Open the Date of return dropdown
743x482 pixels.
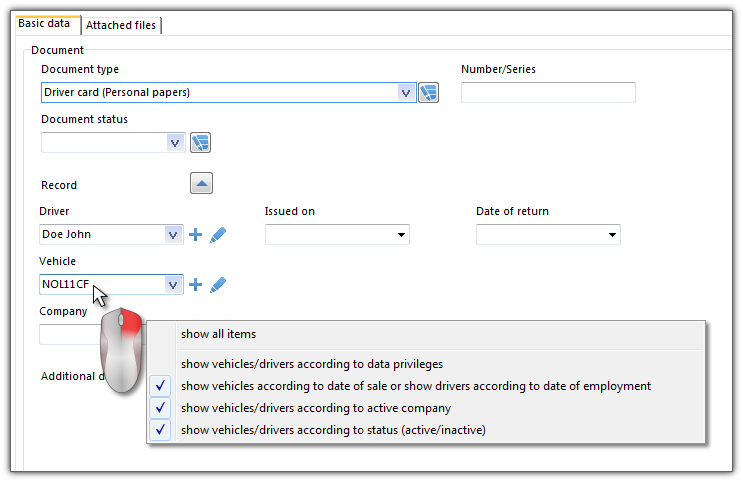click(612, 235)
